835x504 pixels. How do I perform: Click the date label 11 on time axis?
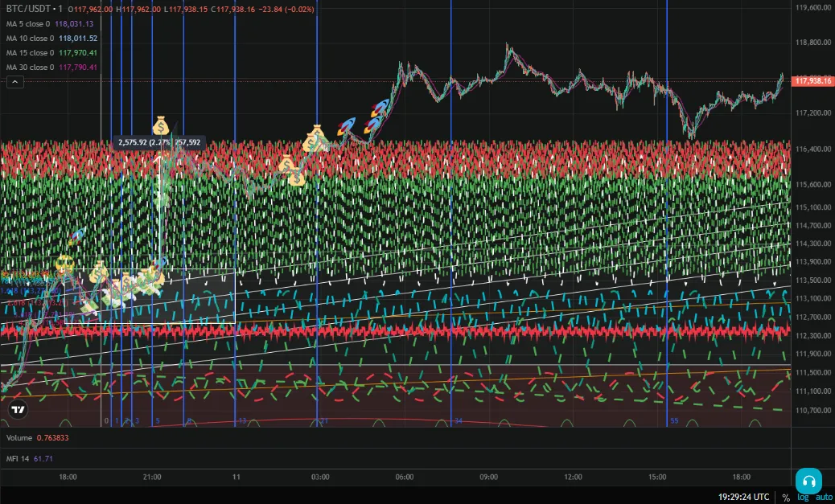pos(236,477)
